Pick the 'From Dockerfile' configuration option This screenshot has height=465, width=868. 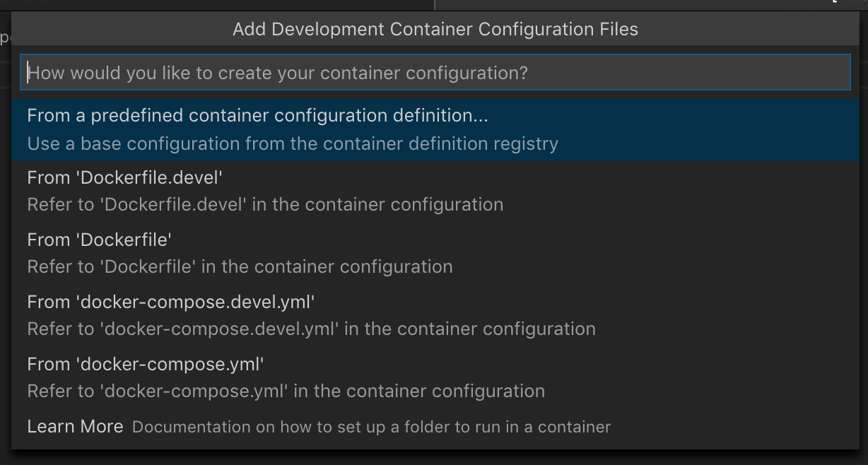click(x=99, y=240)
